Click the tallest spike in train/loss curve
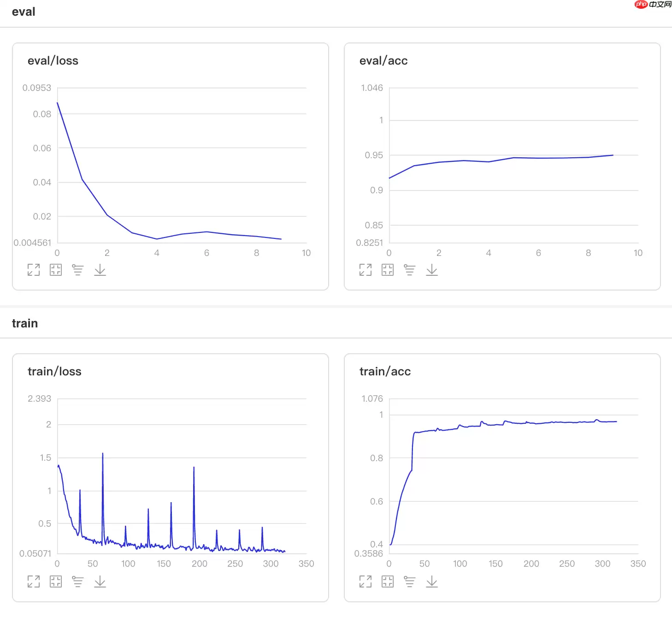672x617 pixels. [x=102, y=454]
